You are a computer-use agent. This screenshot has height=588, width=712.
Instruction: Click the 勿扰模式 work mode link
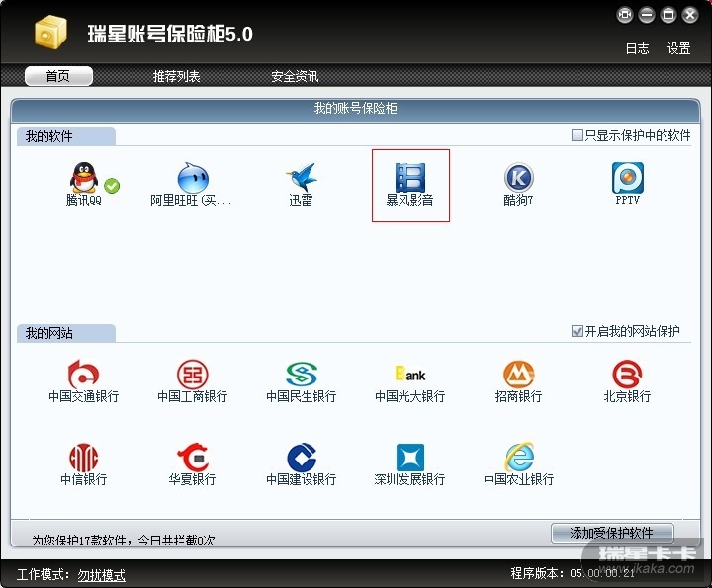tap(101, 575)
